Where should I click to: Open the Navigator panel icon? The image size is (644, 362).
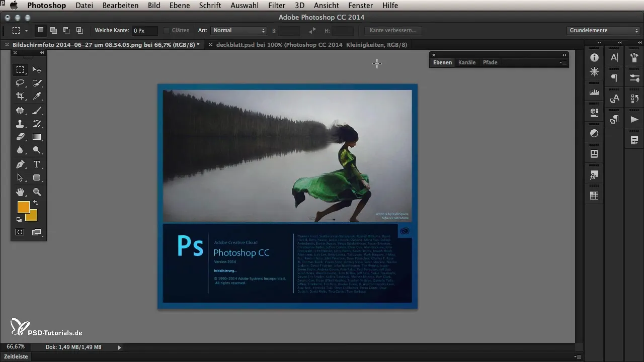(x=594, y=72)
